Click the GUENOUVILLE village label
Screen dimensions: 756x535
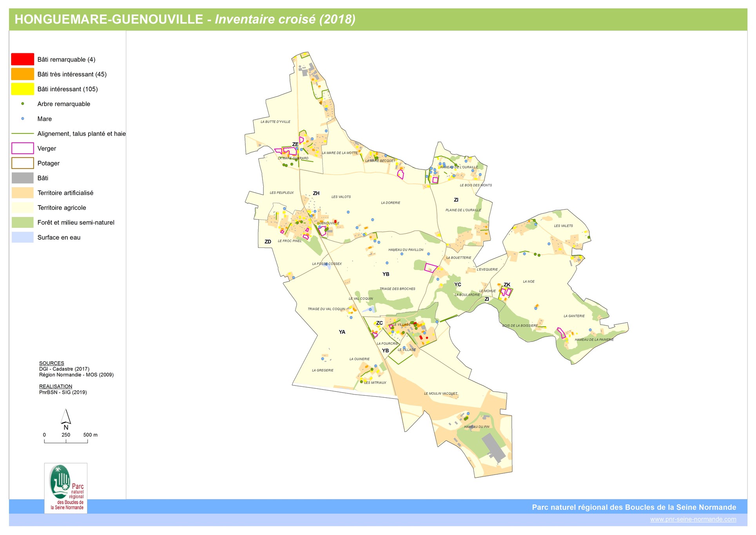coord(328,223)
